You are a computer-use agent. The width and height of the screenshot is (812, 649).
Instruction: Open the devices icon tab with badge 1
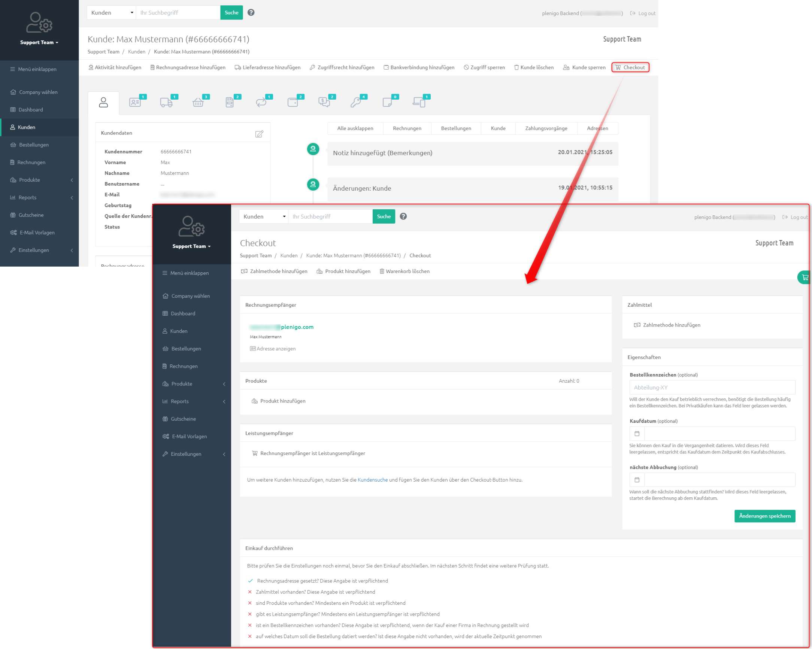(x=419, y=102)
